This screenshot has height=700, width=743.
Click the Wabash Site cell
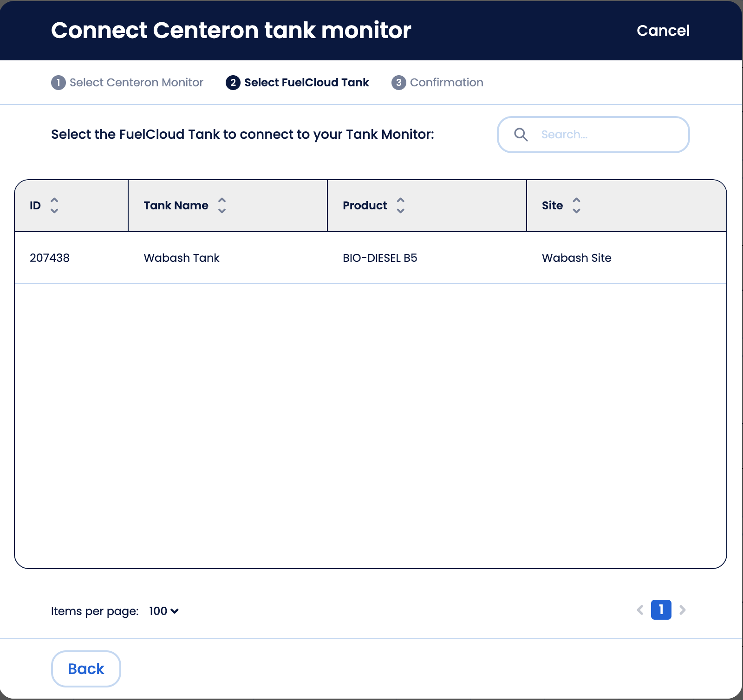tap(577, 258)
